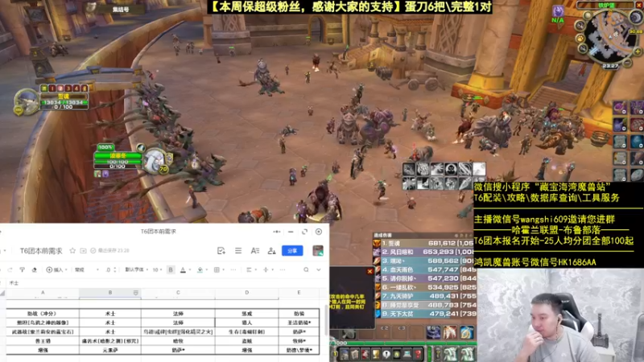
Task: Click the green experience bar
Action: point(403,343)
